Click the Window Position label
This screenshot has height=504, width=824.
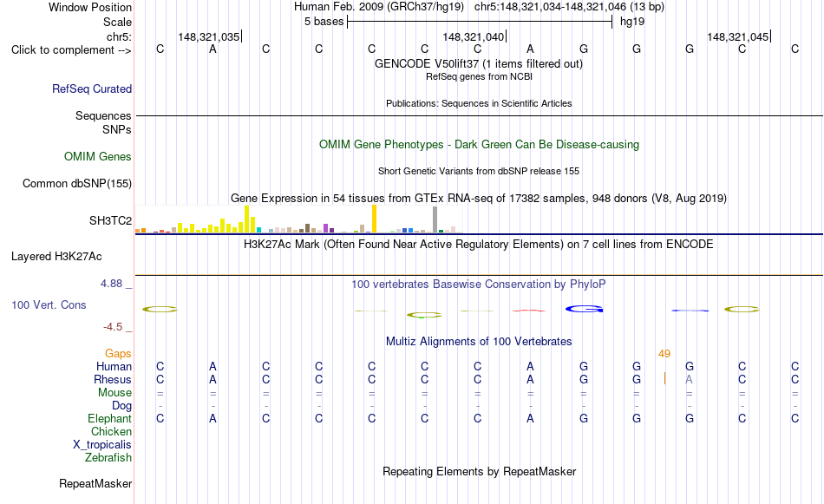(90, 7)
